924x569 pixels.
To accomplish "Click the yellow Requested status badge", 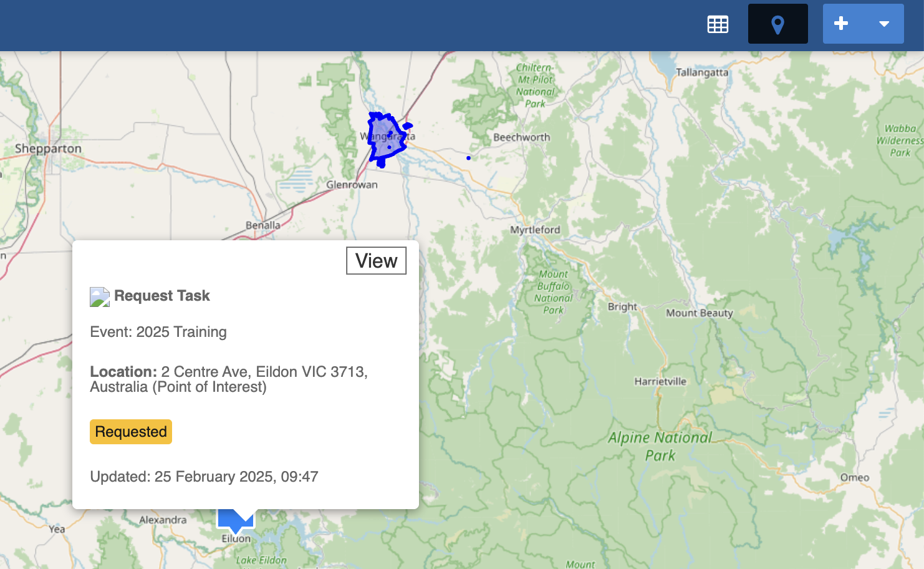I will (x=131, y=432).
